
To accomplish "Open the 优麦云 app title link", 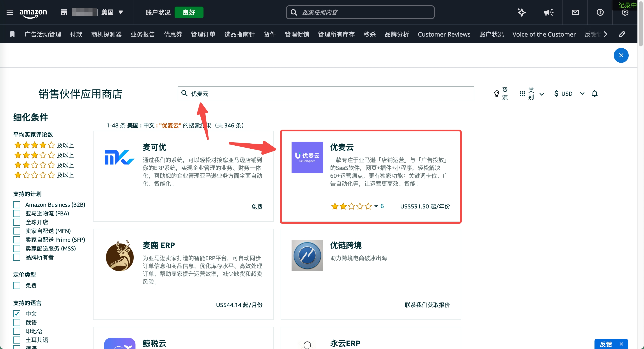I will coord(342,147).
